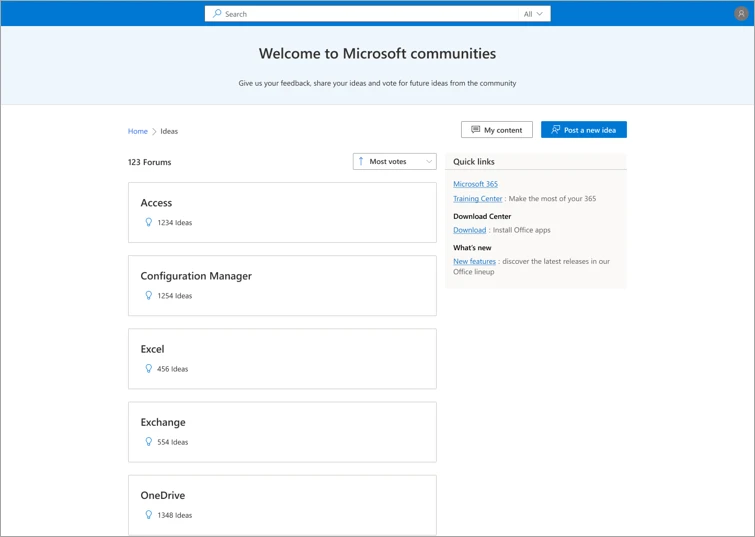Click the 1254 Ideas count
This screenshot has height=537, width=755.
point(175,296)
